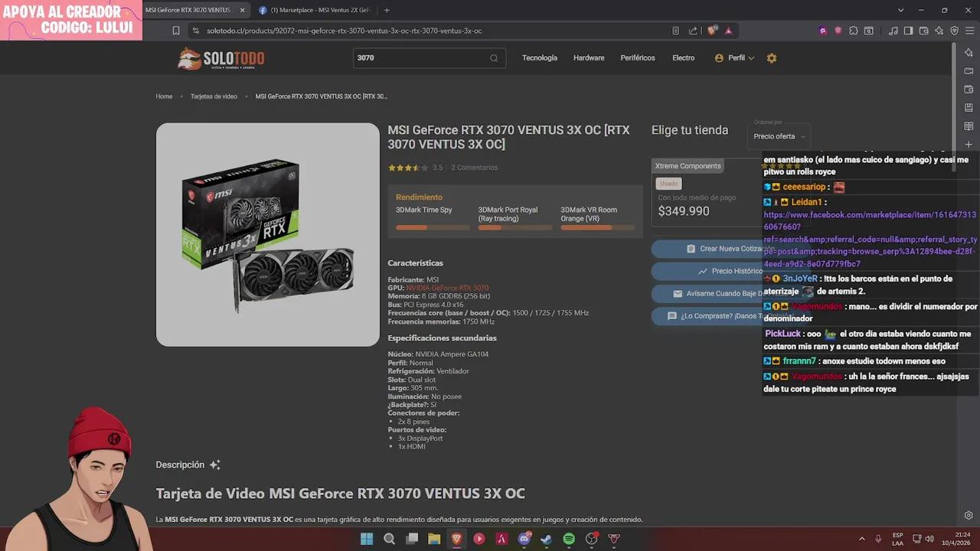Open Facebook marketplace link in chat overlay

[870, 240]
